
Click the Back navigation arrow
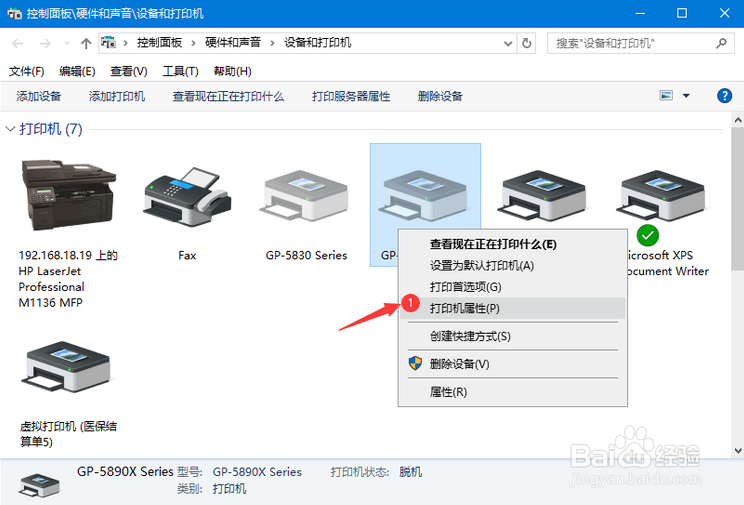(18, 44)
